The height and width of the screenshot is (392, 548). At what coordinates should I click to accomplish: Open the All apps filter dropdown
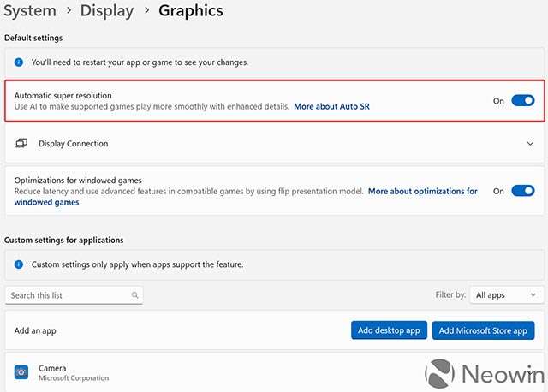tap(507, 295)
